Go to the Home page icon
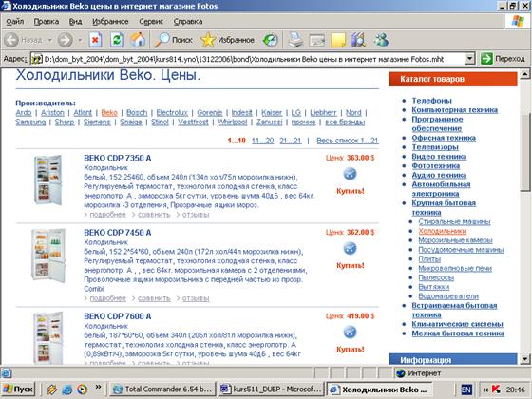Screen dimensions: 532x399 (138, 40)
